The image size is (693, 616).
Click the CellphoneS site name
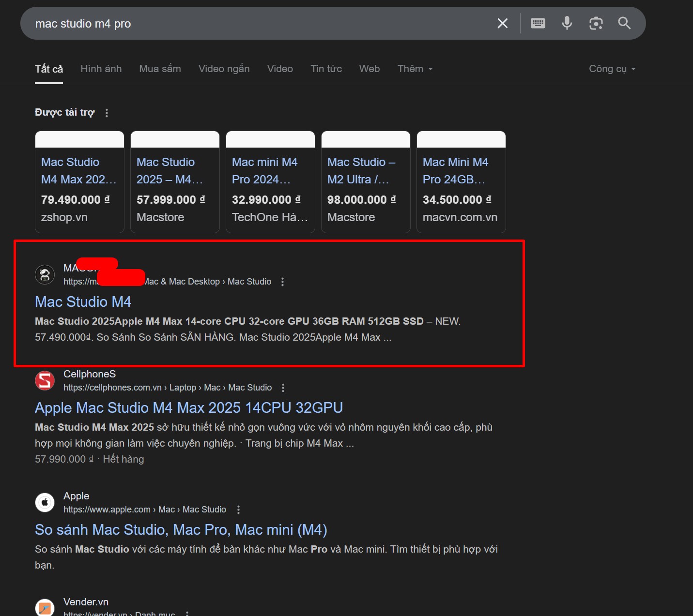pyautogui.click(x=90, y=374)
